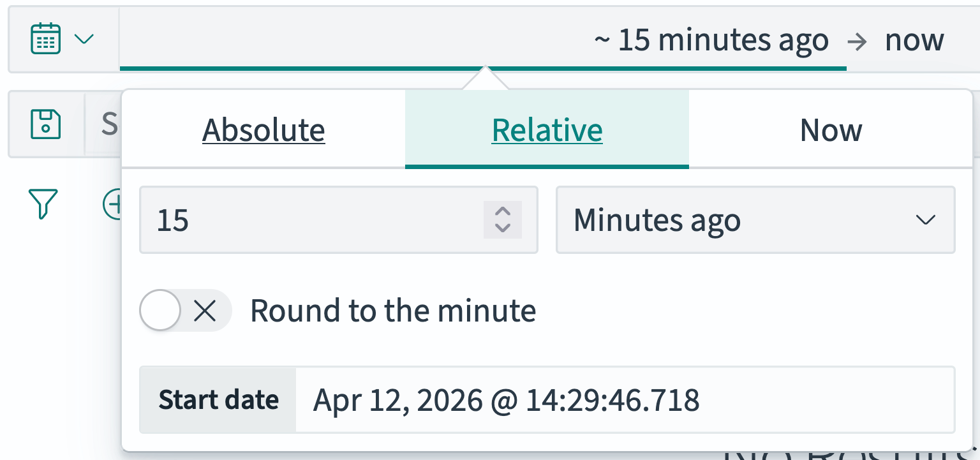Switch to the Absolute tab
The height and width of the screenshot is (460, 980).
263,130
